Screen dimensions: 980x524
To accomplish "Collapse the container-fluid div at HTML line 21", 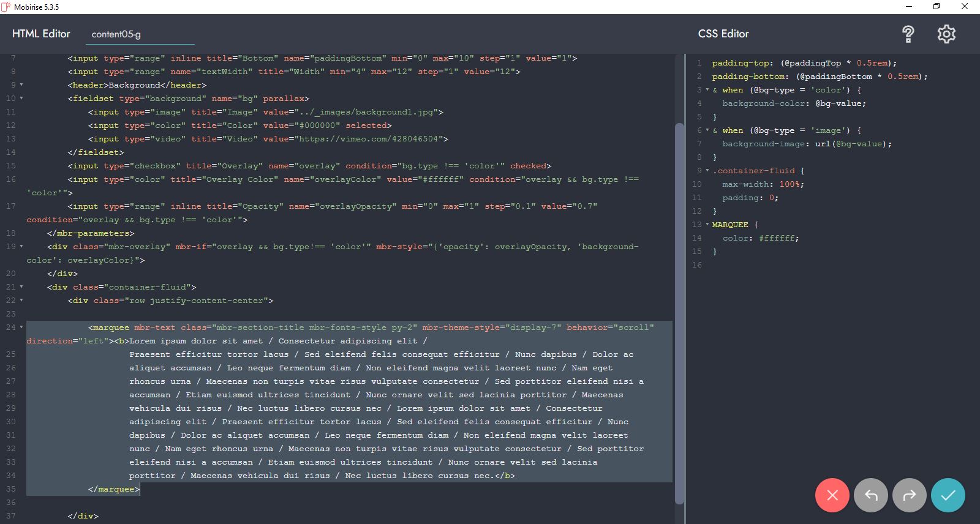I will tap(21, 287).
